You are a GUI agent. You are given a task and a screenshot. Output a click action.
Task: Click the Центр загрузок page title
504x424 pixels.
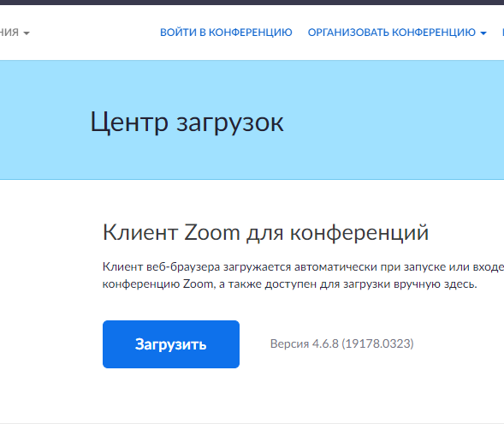tap(187, 122)
